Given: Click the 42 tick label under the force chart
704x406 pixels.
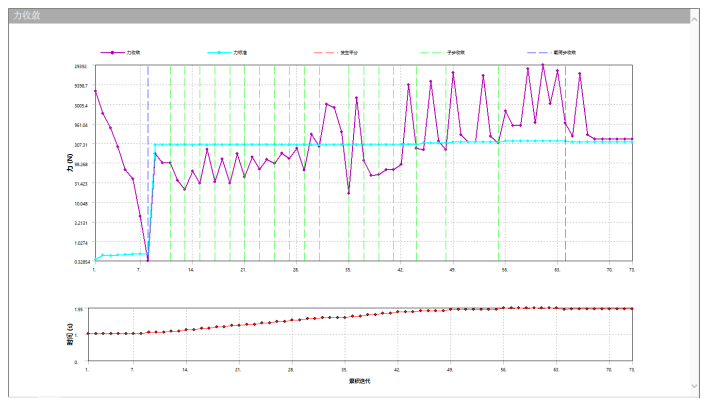Looking at the screenshot, I should (400, 270).
